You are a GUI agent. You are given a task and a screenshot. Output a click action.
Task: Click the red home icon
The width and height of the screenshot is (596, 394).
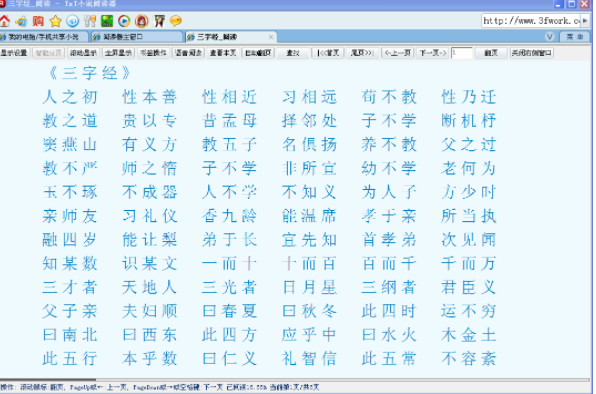[5, 21]
